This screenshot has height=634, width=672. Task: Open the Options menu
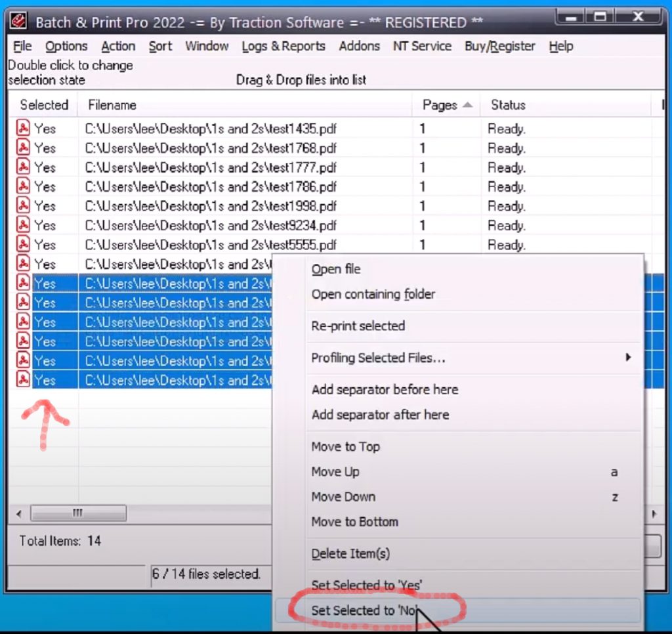(x=66, y=46)
